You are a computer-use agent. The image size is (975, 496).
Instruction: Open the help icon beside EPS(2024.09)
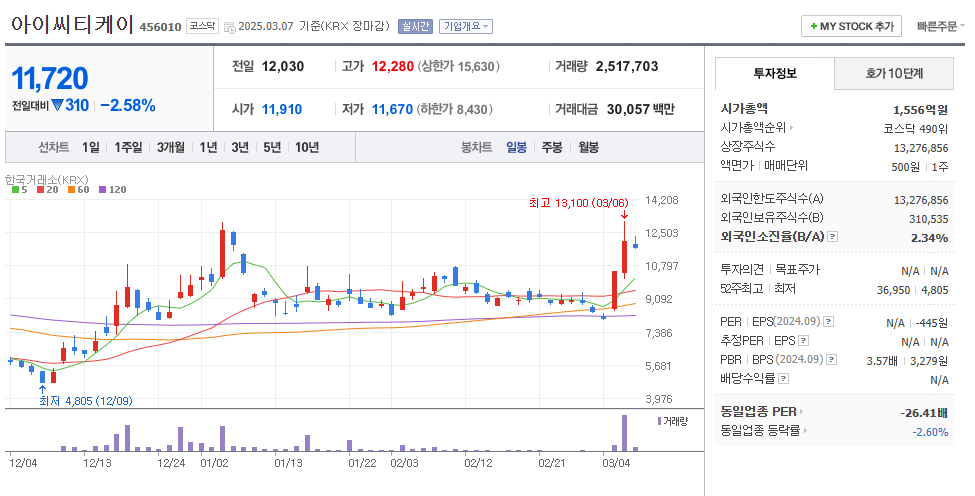(x=828, y=322)
